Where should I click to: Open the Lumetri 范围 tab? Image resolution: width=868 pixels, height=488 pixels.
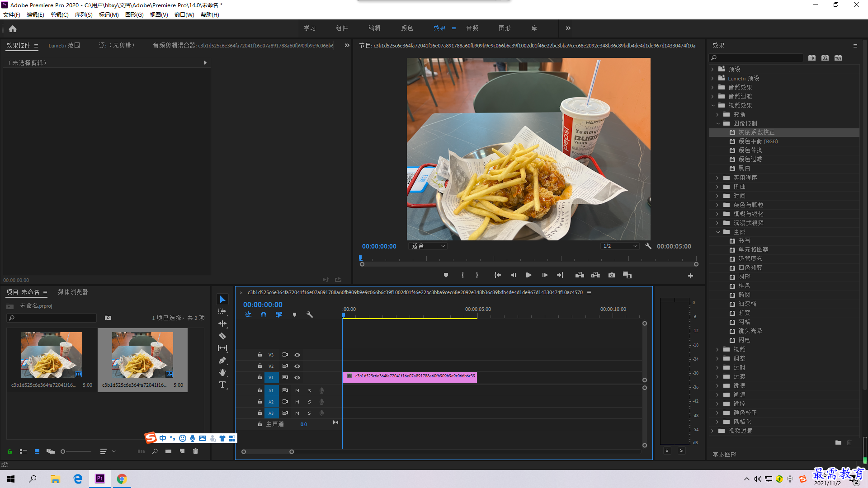pyautogui.click(x=64, y=46)
